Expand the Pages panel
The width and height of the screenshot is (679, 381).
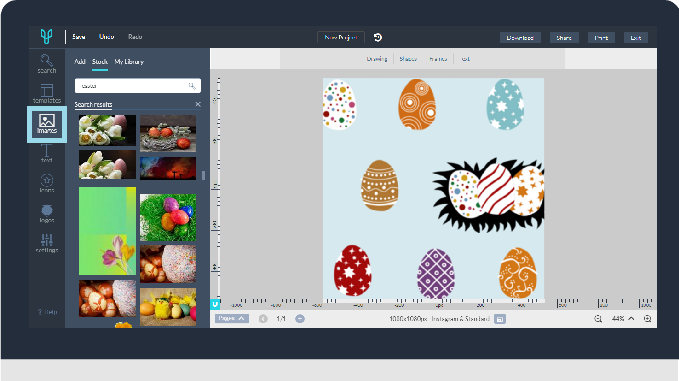tap(232, 318)
